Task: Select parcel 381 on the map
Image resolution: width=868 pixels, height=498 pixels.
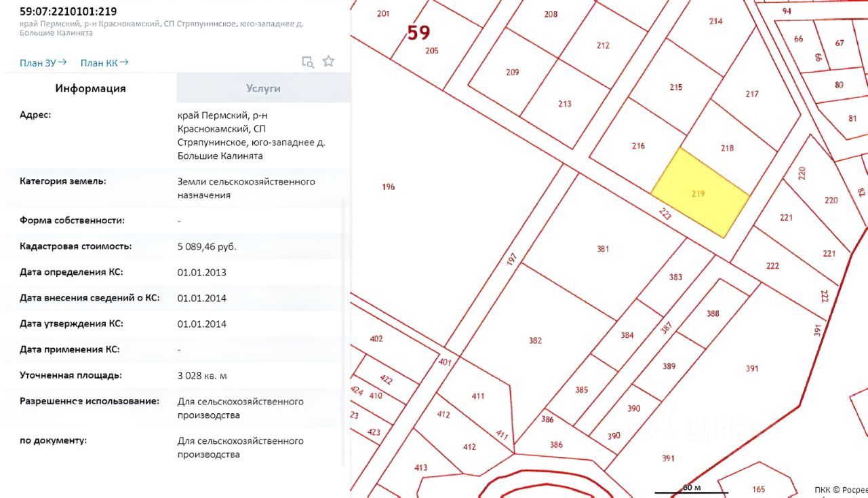Action: 602,249
